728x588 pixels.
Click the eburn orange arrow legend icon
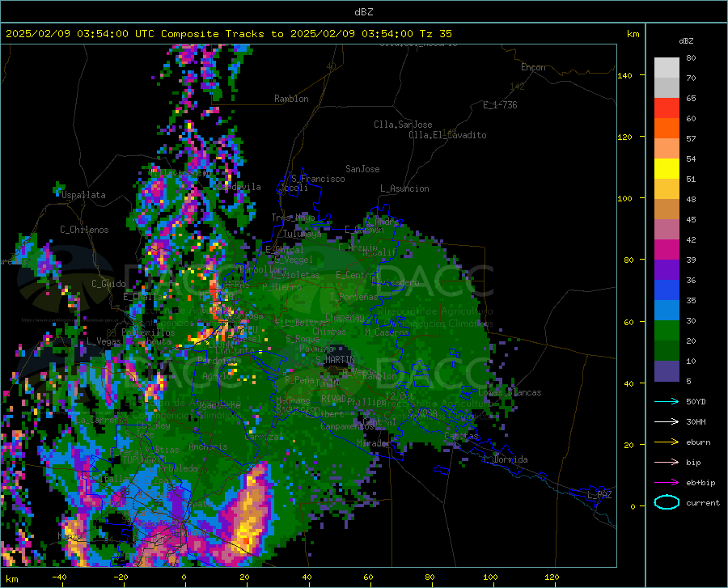pos(667,442)
